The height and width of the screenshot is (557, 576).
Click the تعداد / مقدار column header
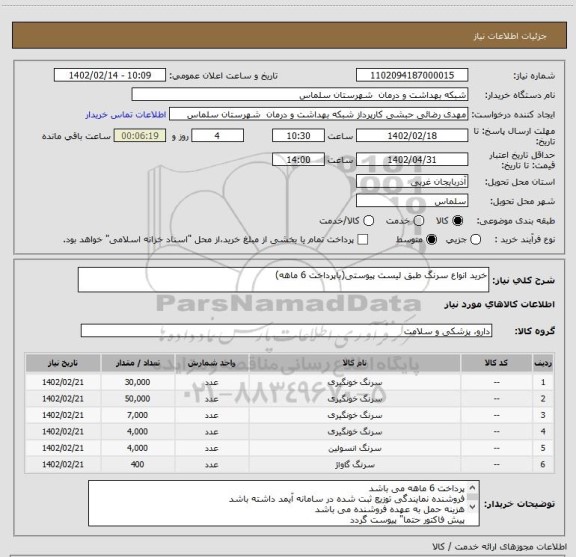point(138,363)
